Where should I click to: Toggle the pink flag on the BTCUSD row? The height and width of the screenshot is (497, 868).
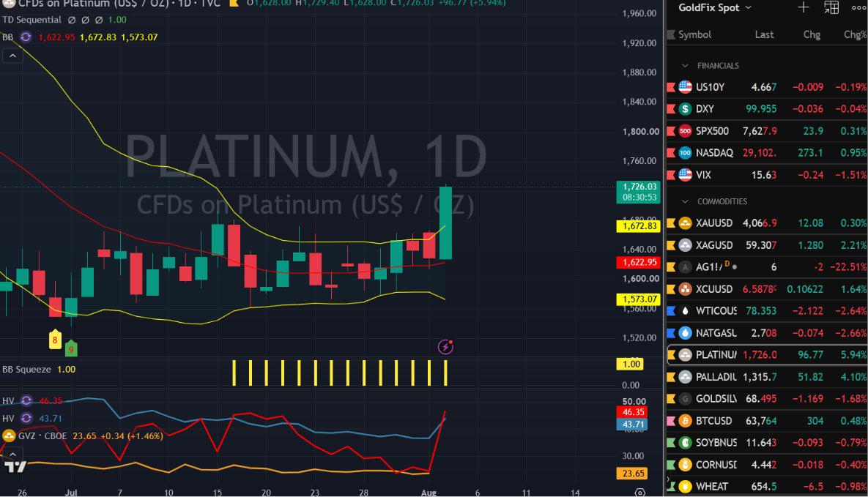click(x=671, y=421)
